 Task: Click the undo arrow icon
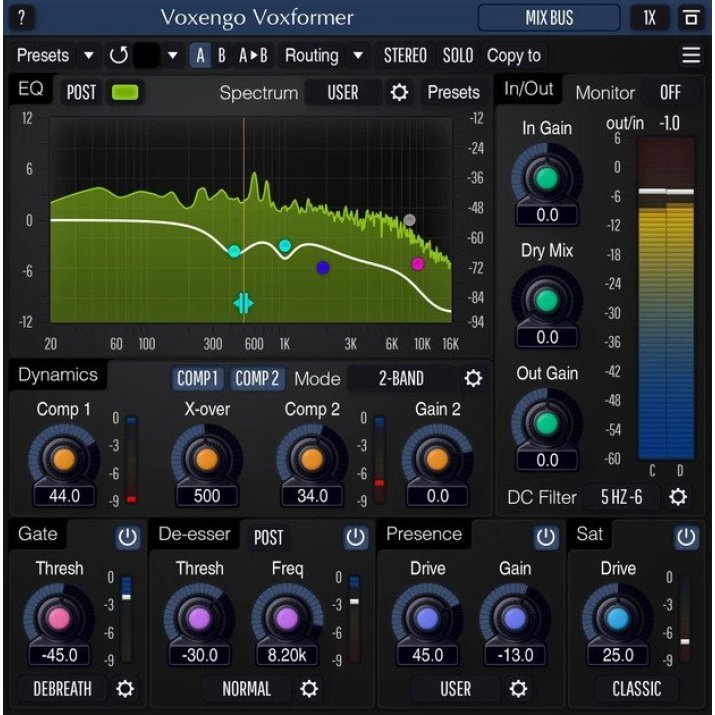119,56
